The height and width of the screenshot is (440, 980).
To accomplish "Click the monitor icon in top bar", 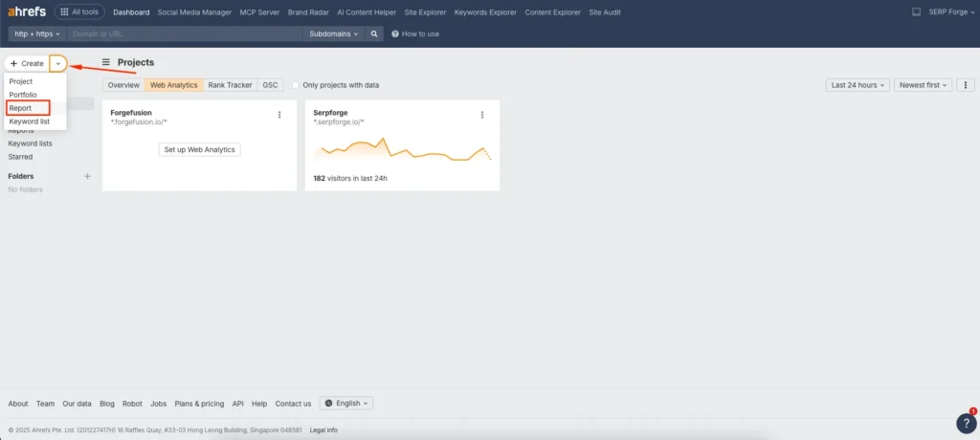I will tap(916, 12).
